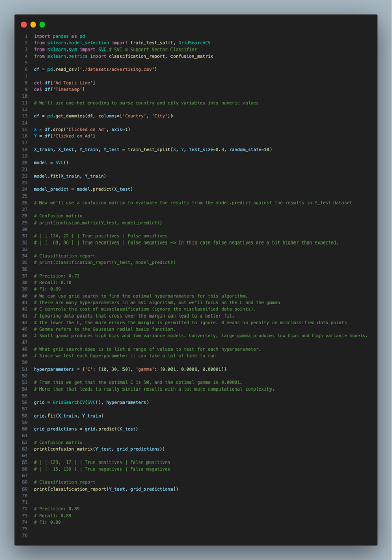
Task: Click line number 1 in the gutter
Action: pyautogui.click(x=26, y=36)
